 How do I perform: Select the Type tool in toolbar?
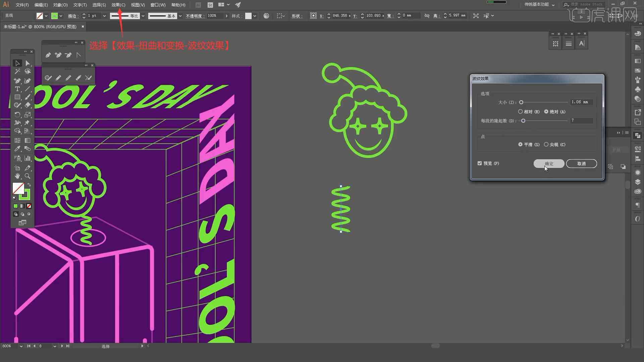(x=17, y=89)
